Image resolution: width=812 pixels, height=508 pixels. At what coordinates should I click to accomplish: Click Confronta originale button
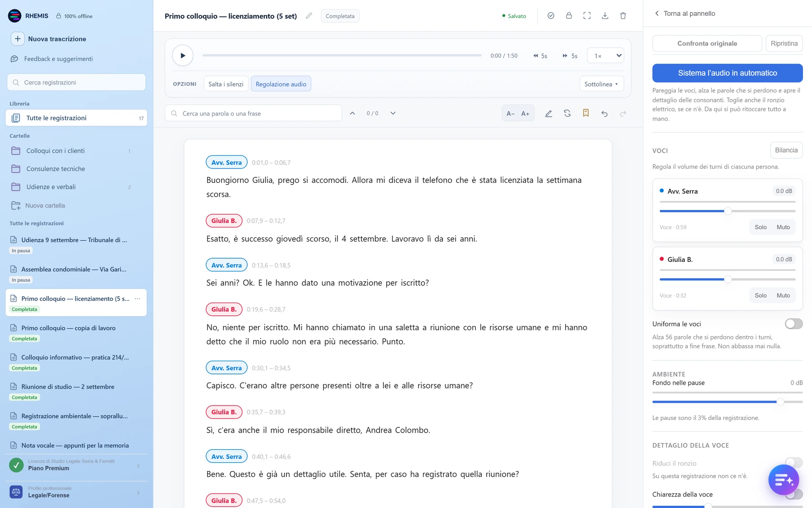point(707,43)
